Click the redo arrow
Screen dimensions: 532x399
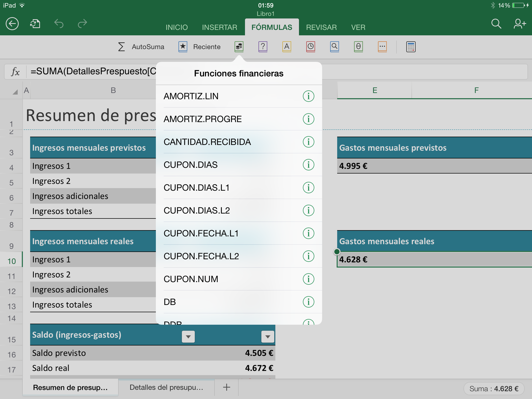point(82,24)
